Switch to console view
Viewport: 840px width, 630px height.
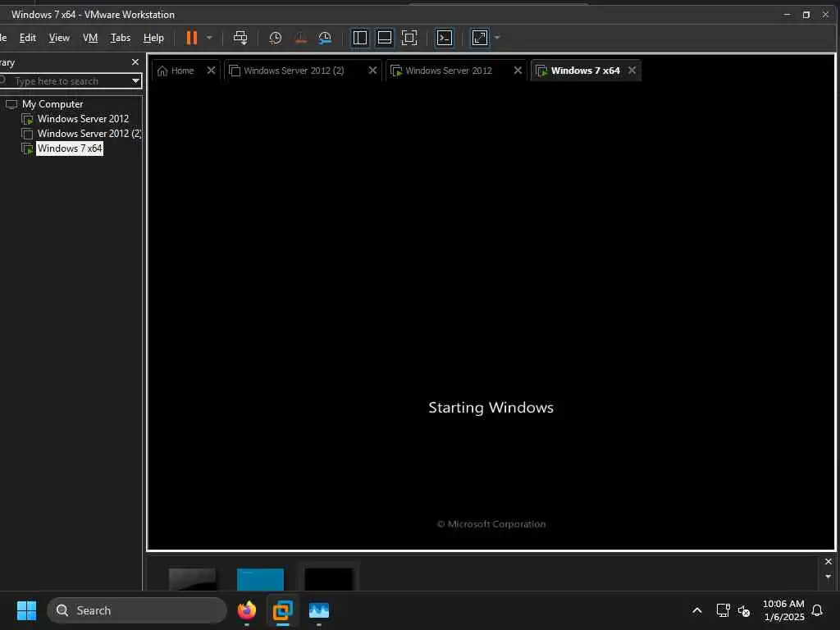[445, 38]
